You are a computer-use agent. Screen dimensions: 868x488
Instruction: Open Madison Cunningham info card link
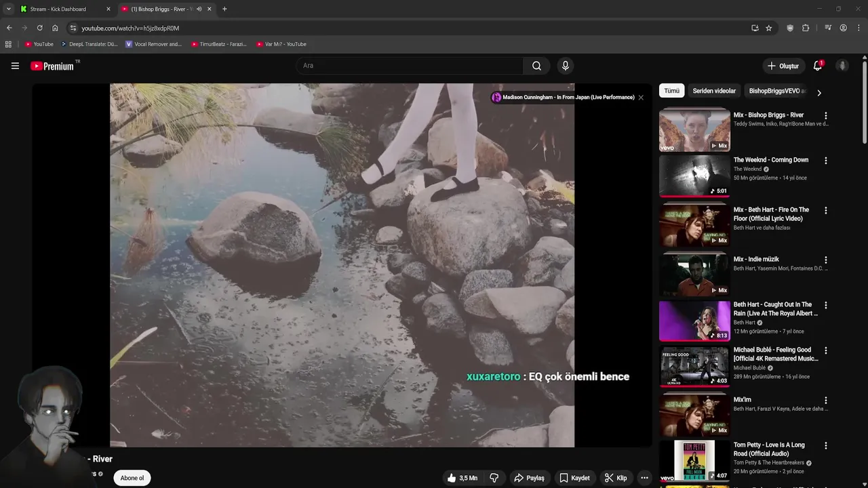pyautogui.click(x=564, y=98)
